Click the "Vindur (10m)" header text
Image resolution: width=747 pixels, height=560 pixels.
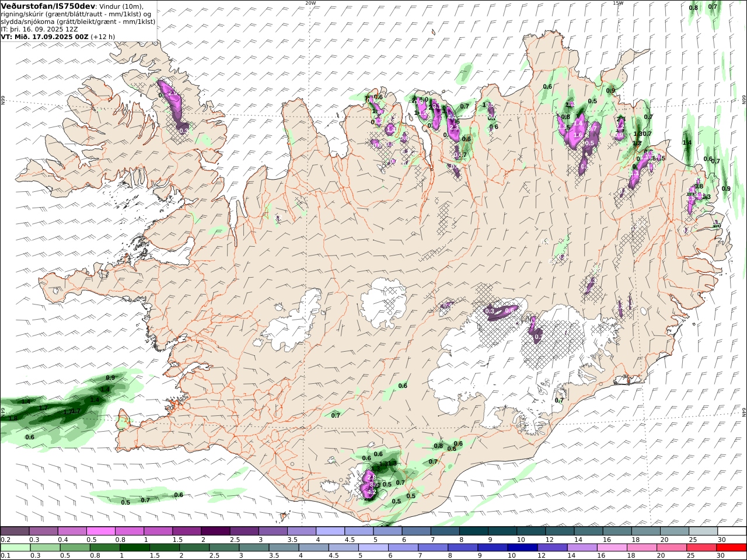[120, 6]
